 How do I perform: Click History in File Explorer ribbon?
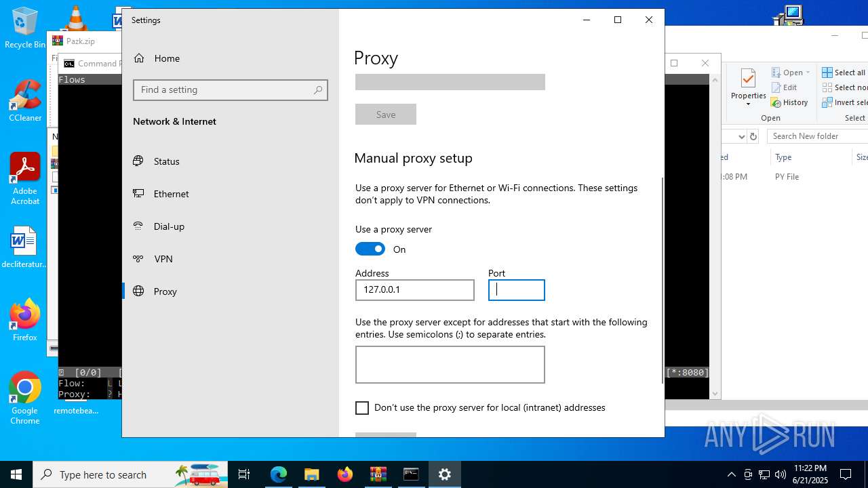[789, 102]
